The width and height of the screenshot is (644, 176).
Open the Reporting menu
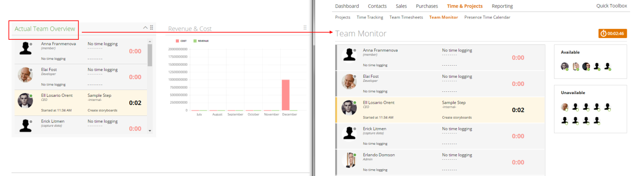point(502,6)
